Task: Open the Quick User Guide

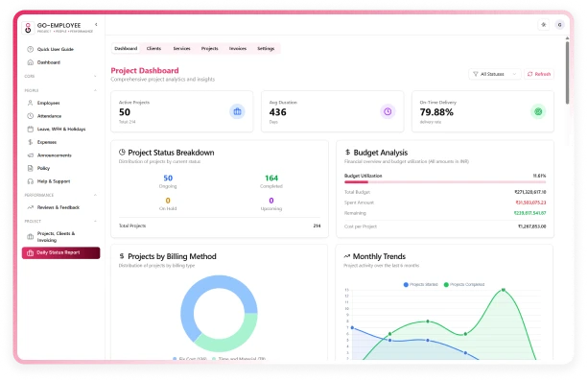Action: pyautogui.click(x=55, y=49)
